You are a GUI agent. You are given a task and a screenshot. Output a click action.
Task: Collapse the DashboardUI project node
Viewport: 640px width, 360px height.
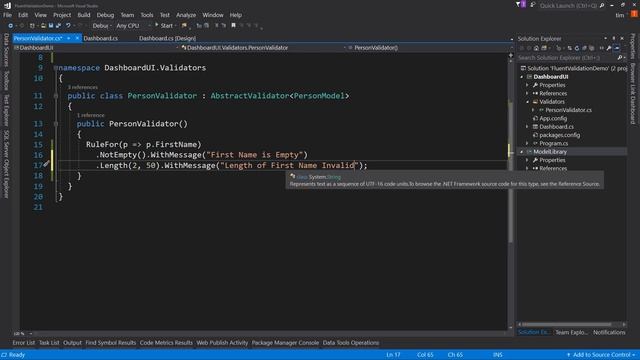[x=522, y=77]
